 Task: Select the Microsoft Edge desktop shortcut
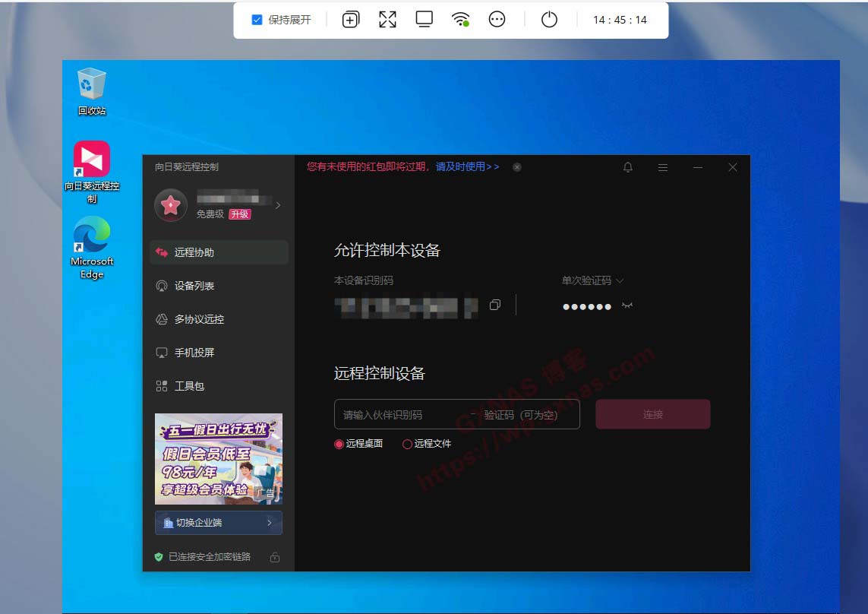92,248
